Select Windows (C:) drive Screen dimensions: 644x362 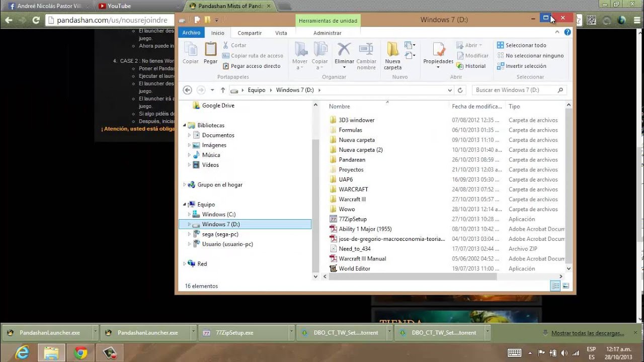pos(219,214)
